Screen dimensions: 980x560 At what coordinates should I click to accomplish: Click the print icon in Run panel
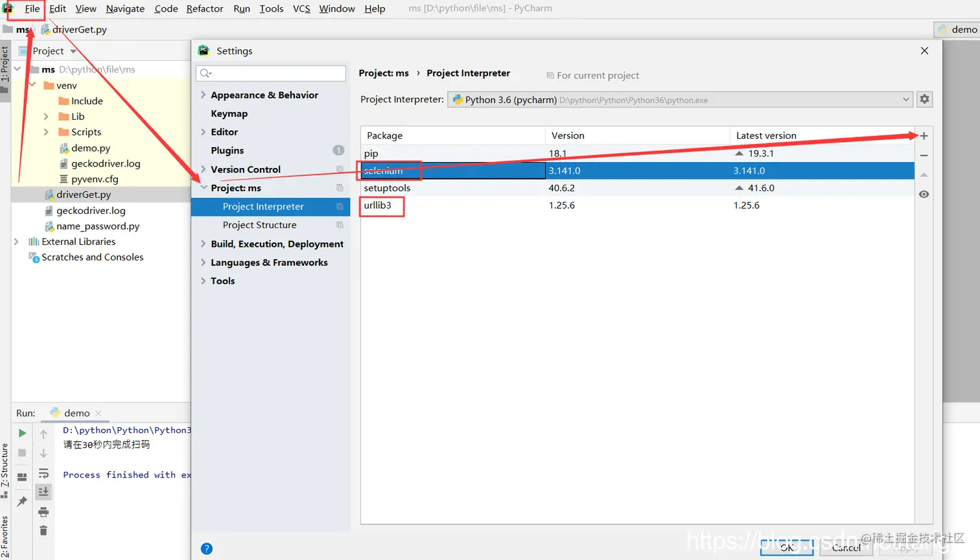pyautogui.click(x=43, y=512)
